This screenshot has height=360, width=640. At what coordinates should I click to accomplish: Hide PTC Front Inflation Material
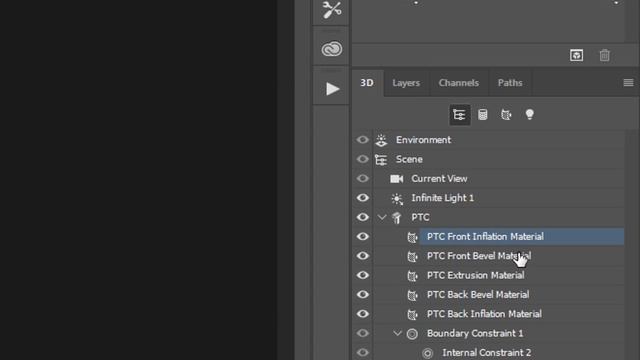point(362,236)
